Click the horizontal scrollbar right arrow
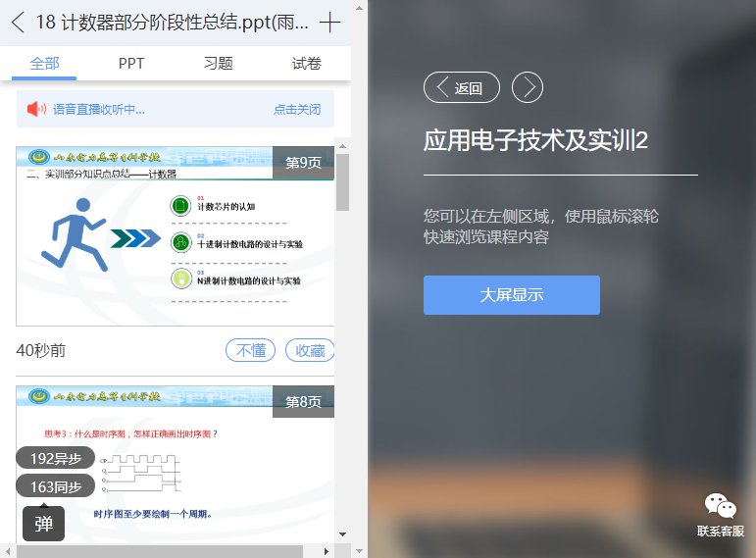Viewport: 756px width, 558px height. click(x=327, y=551)
